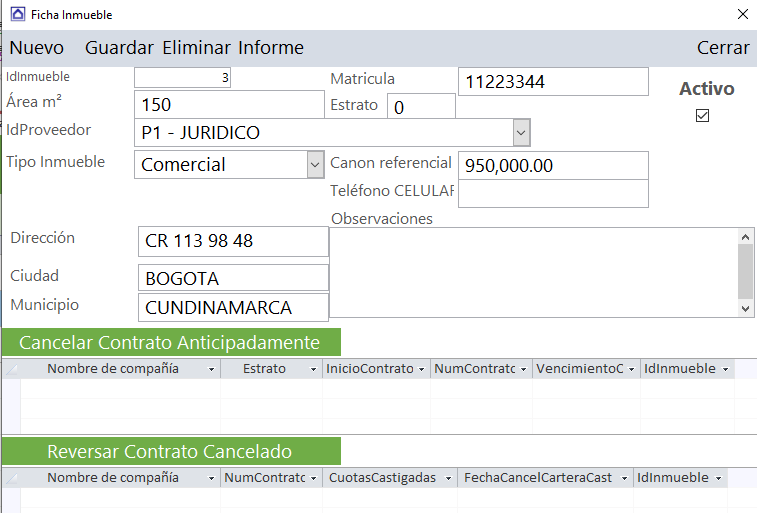
Task: Click Reversar Contrato Cancelado button
Action: click(170, 451)
